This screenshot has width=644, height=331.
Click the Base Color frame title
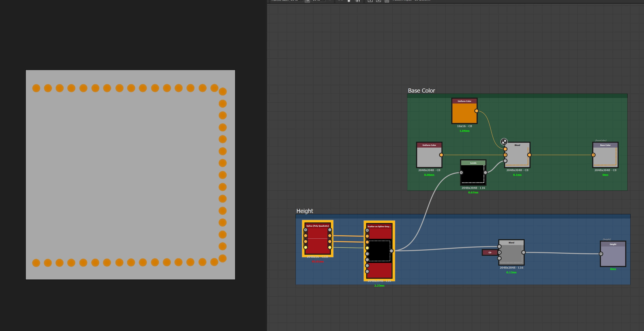pyautogui.click(x=421, y=91)
